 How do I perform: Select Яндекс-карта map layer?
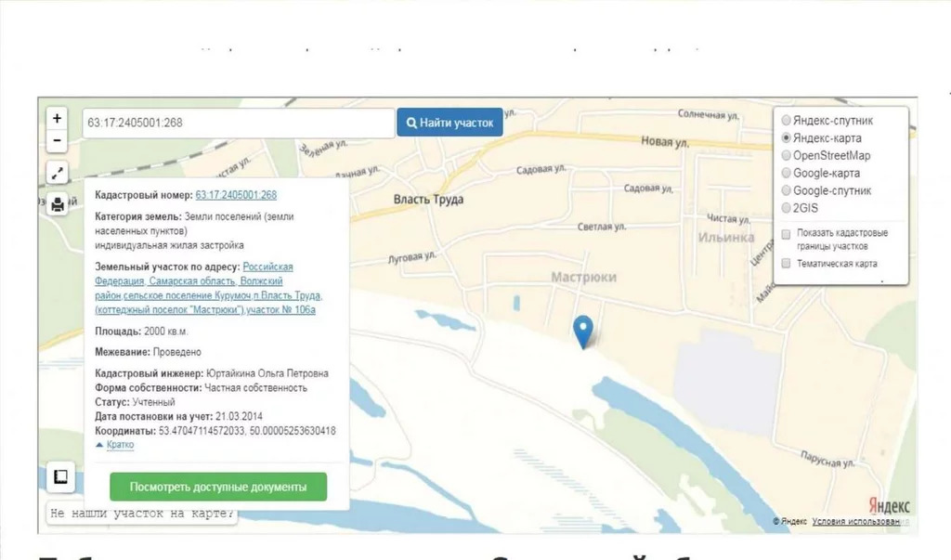pos(786,137)
